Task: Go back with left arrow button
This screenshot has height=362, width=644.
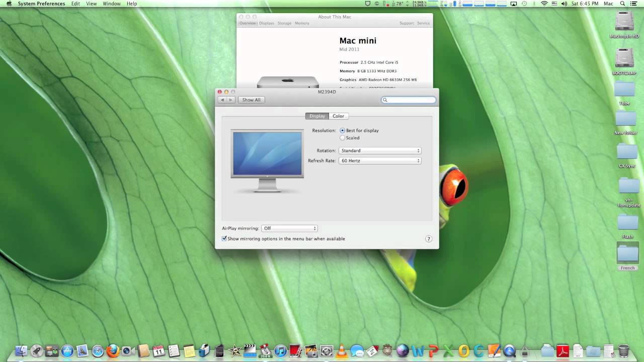Action: point(223,100)
